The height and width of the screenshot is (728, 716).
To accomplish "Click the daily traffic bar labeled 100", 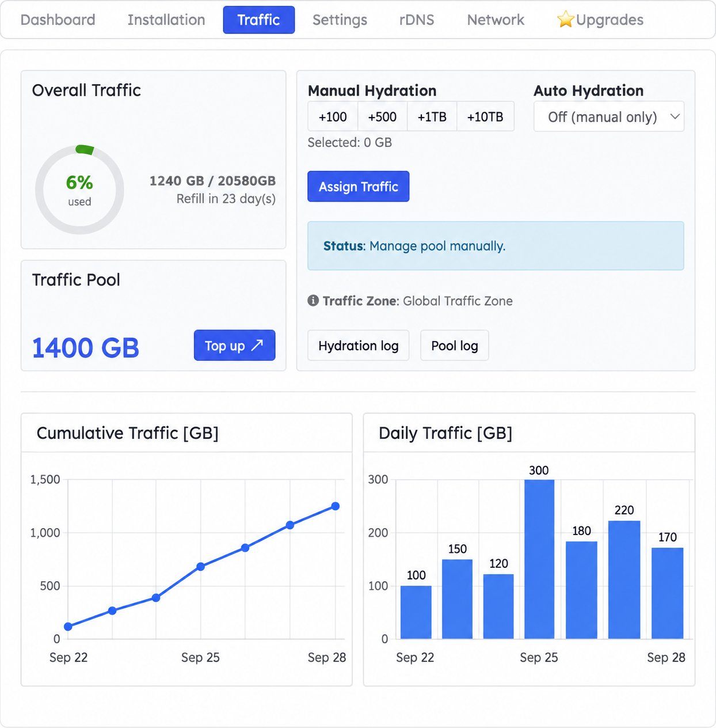I will click(416, 612).
